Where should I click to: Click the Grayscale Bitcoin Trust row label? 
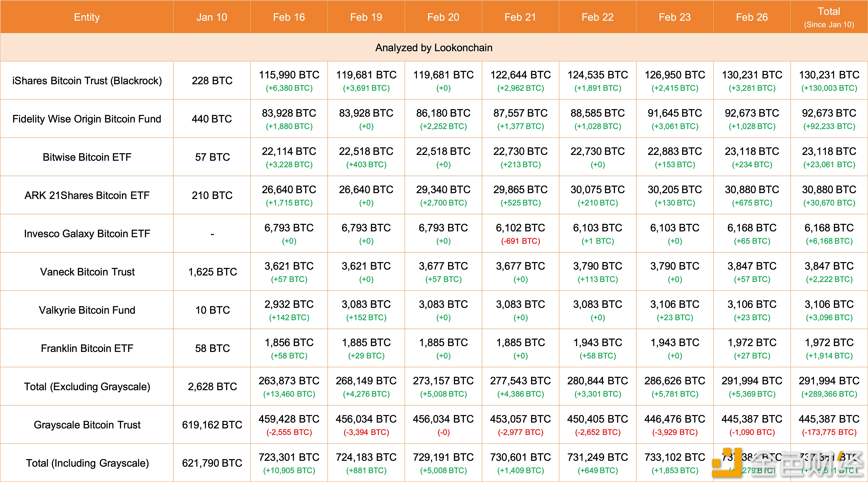(87, 425)
